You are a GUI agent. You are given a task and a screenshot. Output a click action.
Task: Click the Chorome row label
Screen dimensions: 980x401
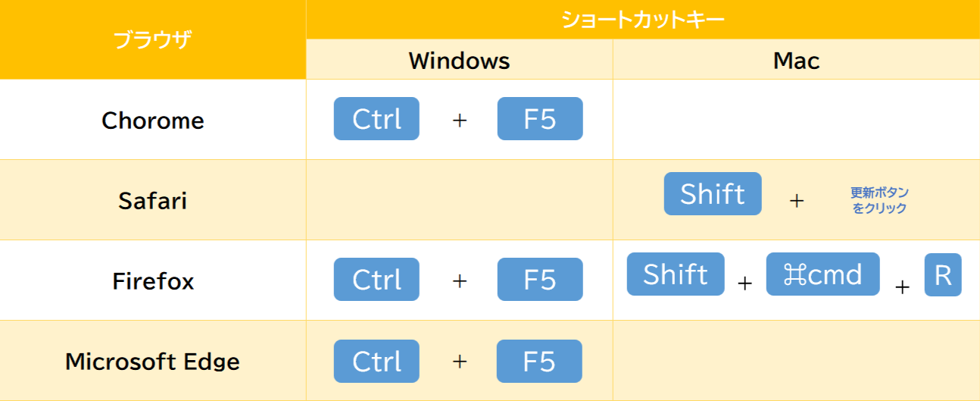point(153,120)
